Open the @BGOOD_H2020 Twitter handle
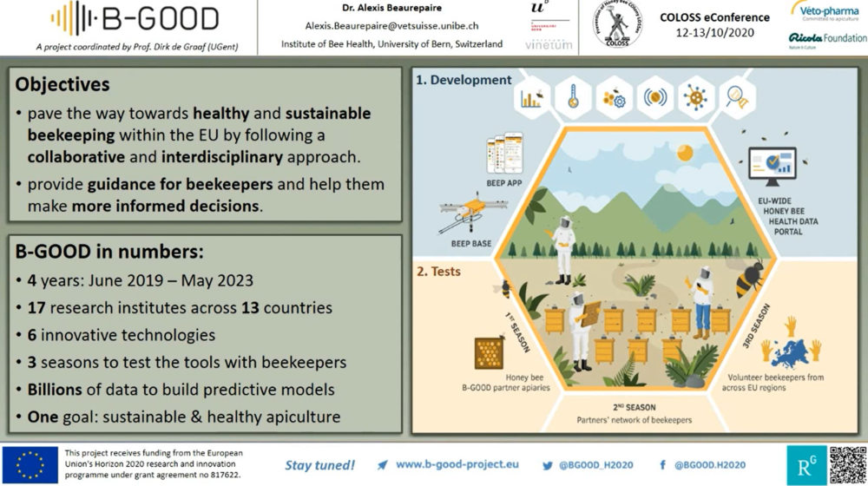868x486 pixels. coord(595,465)
